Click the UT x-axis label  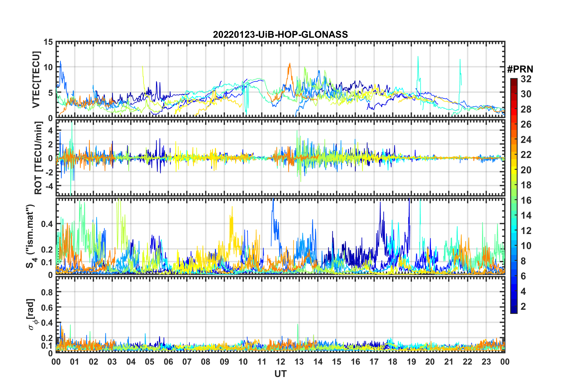(280, 374)
